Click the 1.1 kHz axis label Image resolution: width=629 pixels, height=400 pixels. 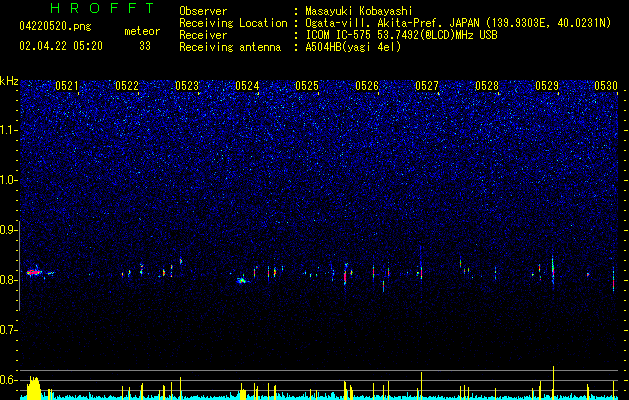click(x=9, y=130)
